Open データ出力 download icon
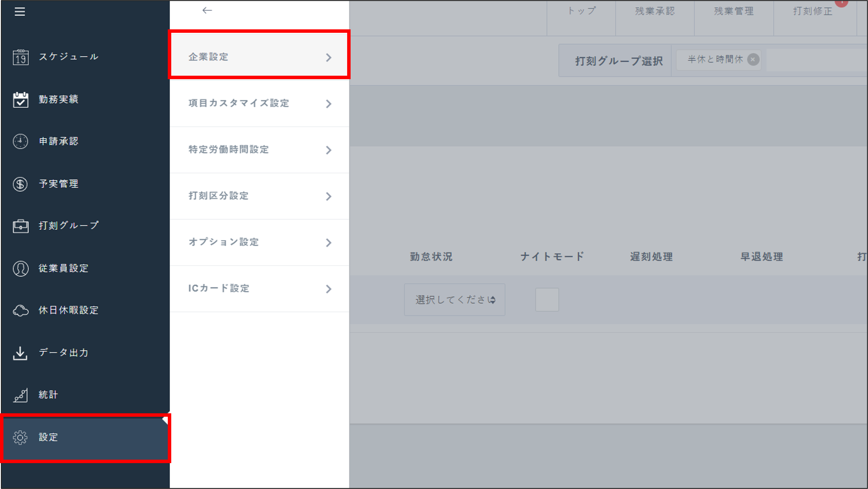The height and width of the screenshot is (489, 868). pyautogui.click(x=20, y=353)
